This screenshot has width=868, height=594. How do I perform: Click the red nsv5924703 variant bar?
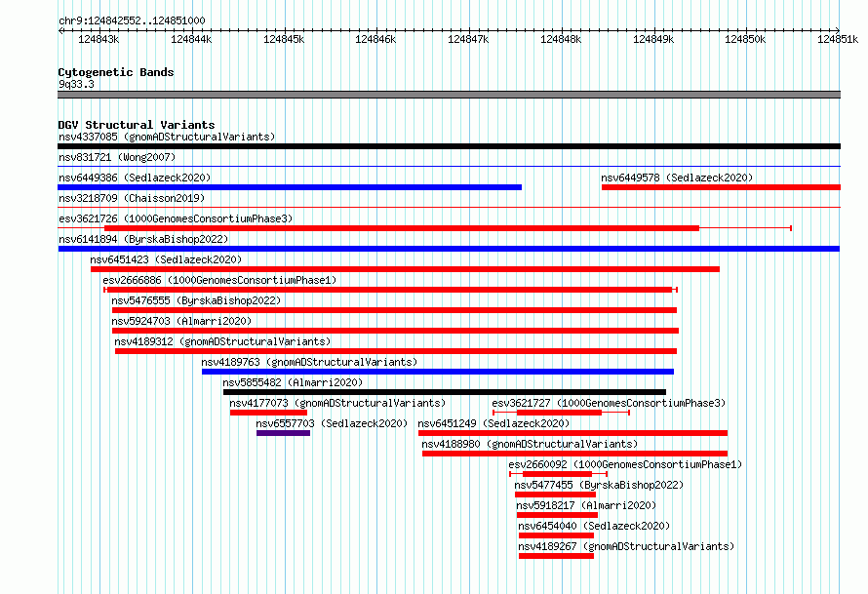click(395, 331)
